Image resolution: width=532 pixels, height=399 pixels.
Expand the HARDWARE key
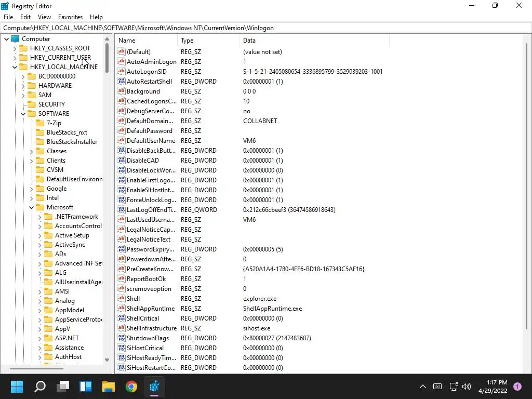23,86
